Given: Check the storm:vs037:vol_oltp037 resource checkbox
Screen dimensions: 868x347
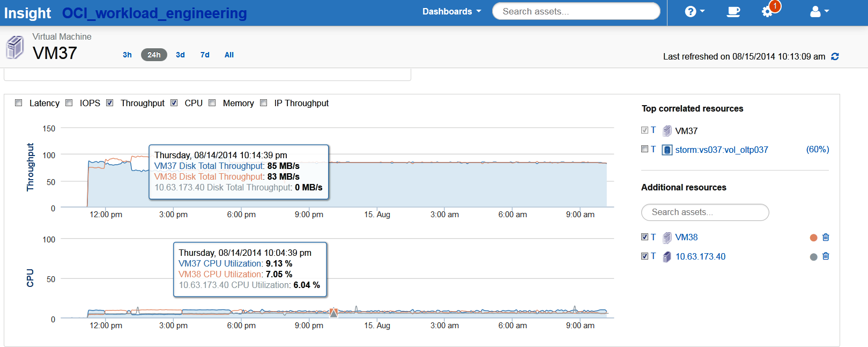Looking at the screenshot, I should click(x=645, y=149).
